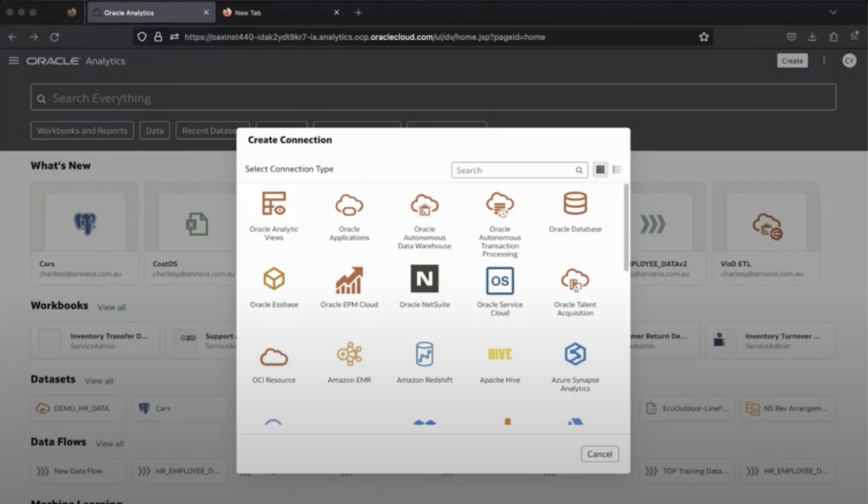Select Oracle Service Cloud connection

click(499, 291)
